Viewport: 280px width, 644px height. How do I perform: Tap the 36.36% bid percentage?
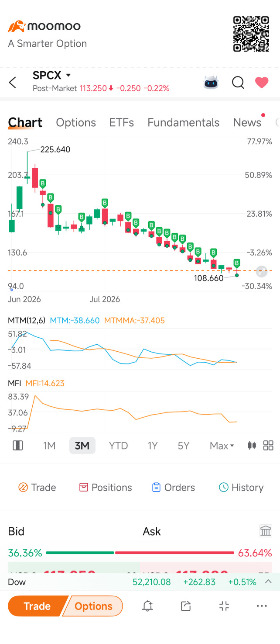pos(25,553)
